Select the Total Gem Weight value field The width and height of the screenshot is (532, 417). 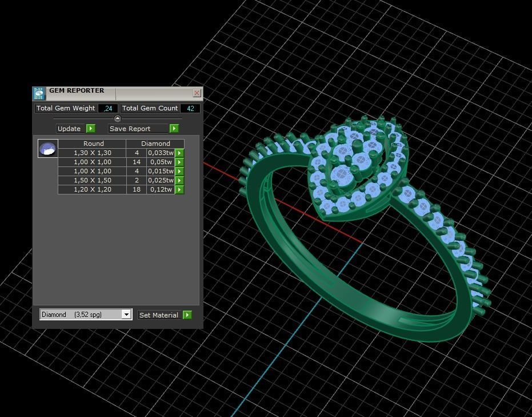point(108,108)
